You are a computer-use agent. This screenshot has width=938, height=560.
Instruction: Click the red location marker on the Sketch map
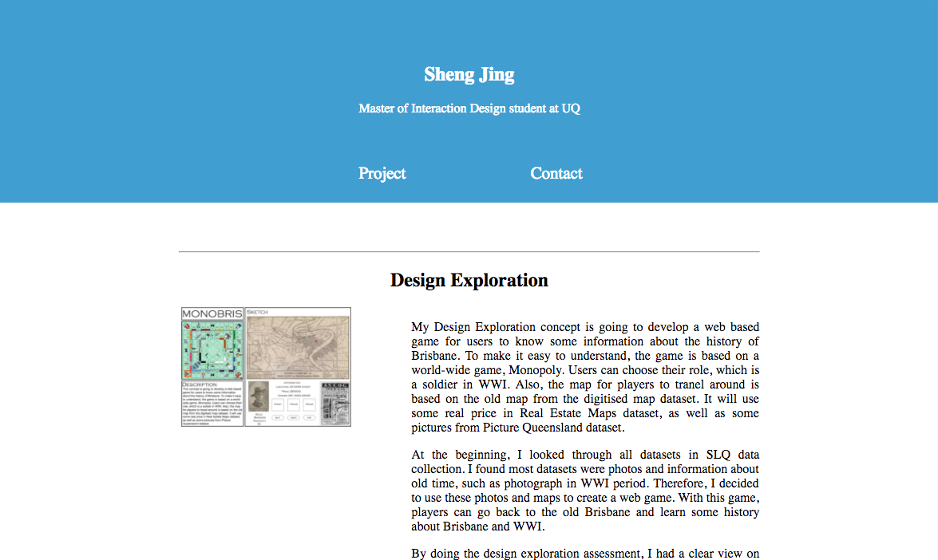click(x=316, y=341)
